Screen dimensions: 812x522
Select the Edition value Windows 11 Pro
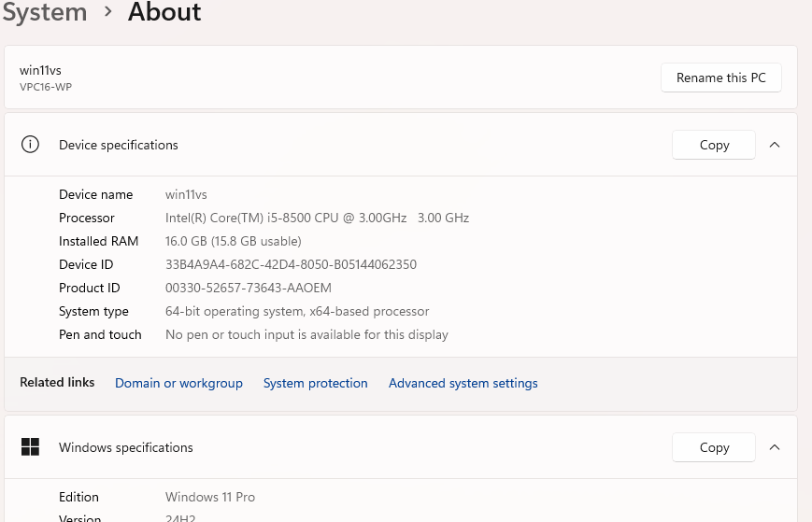pyautogui.click(x=209, y=497)
